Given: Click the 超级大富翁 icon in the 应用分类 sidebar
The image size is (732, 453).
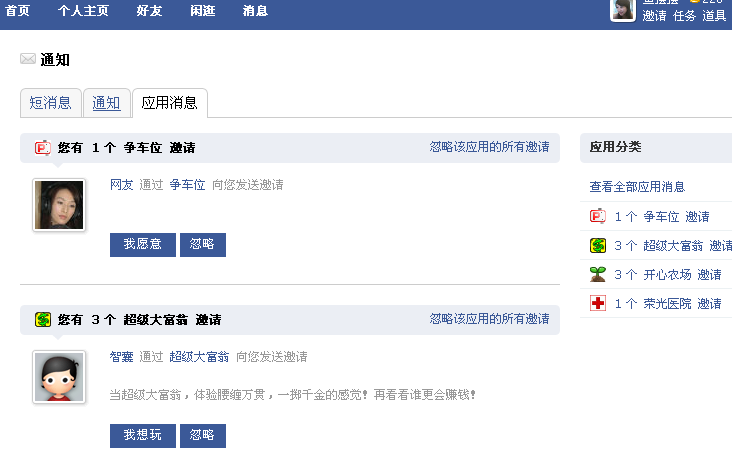Looking at the screenshot, I should [x=598, y=245].
